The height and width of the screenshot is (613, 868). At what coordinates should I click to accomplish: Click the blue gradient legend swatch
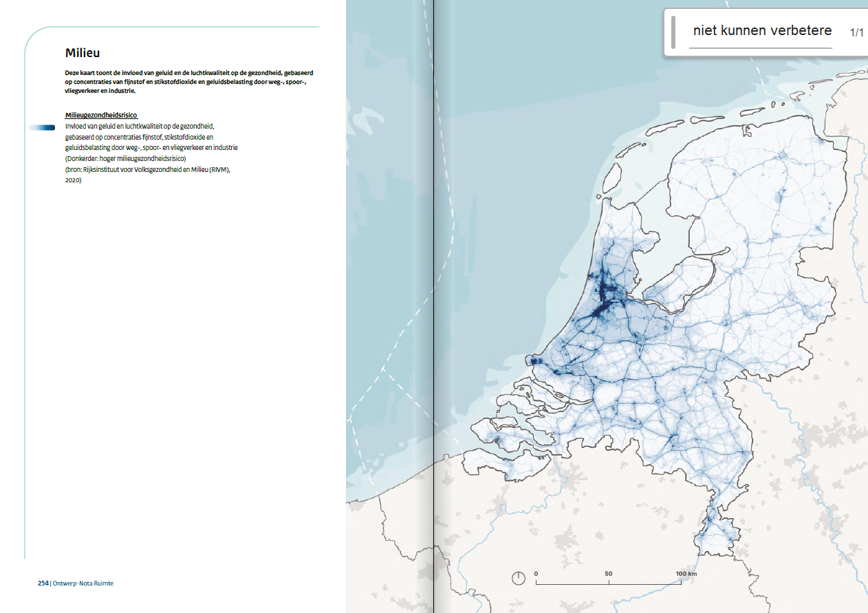(42, 127)
